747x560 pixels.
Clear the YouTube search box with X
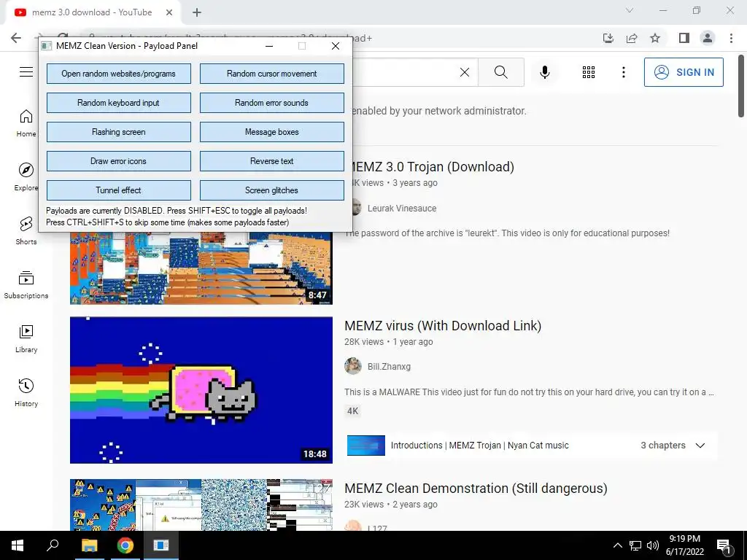(x=465, y=72)
